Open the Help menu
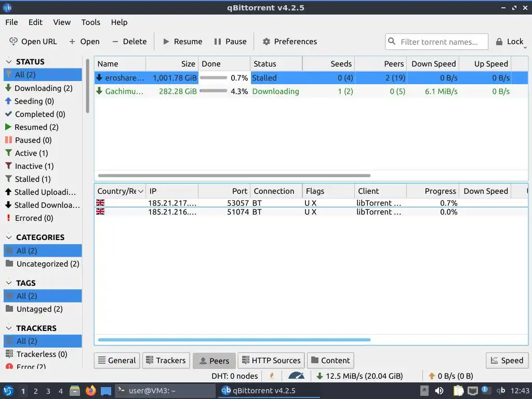Image resolution: width=532 pixels, height=399 pixels. click(119, 22)
